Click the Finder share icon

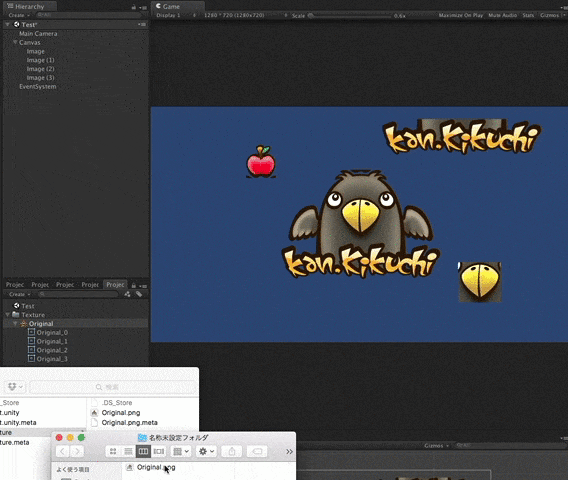click(232, 451)
